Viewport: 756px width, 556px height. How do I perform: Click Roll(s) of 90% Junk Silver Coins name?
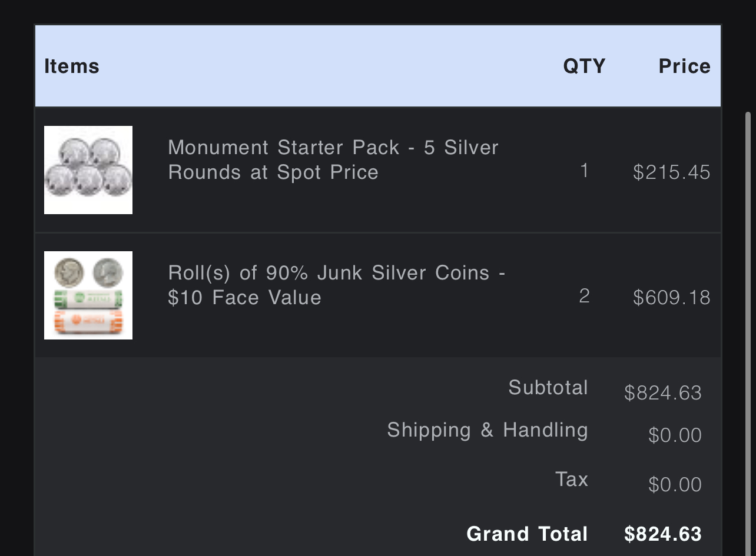pyautogui.click(x=337, y=285)
